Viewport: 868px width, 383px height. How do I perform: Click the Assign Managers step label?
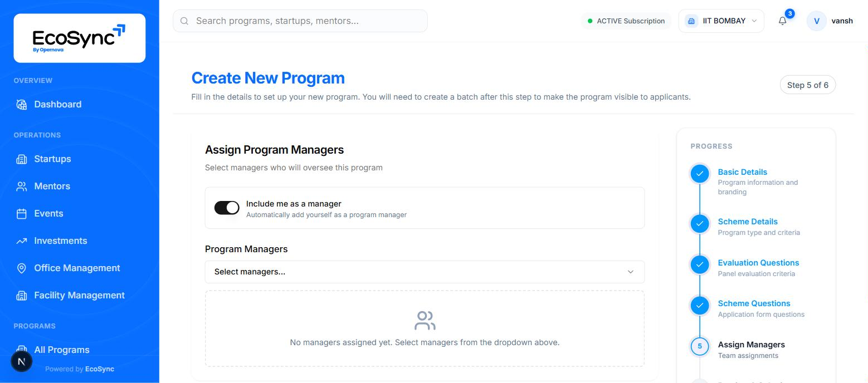751,345
